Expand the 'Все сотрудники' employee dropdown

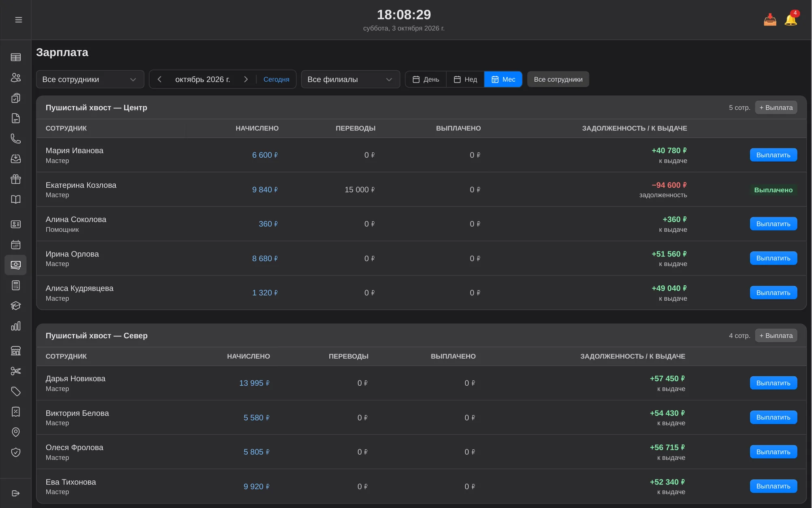pyautogui.click(x=90, y=79)
